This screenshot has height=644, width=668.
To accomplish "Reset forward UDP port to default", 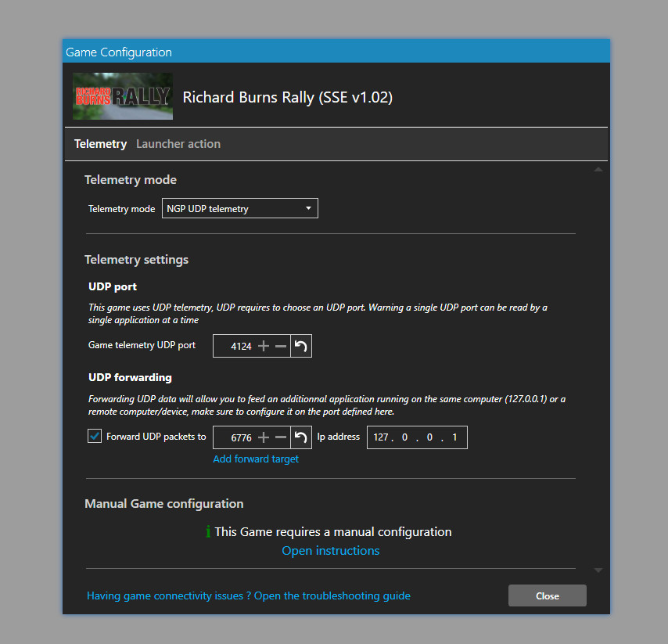I will [x=301, y=437].
